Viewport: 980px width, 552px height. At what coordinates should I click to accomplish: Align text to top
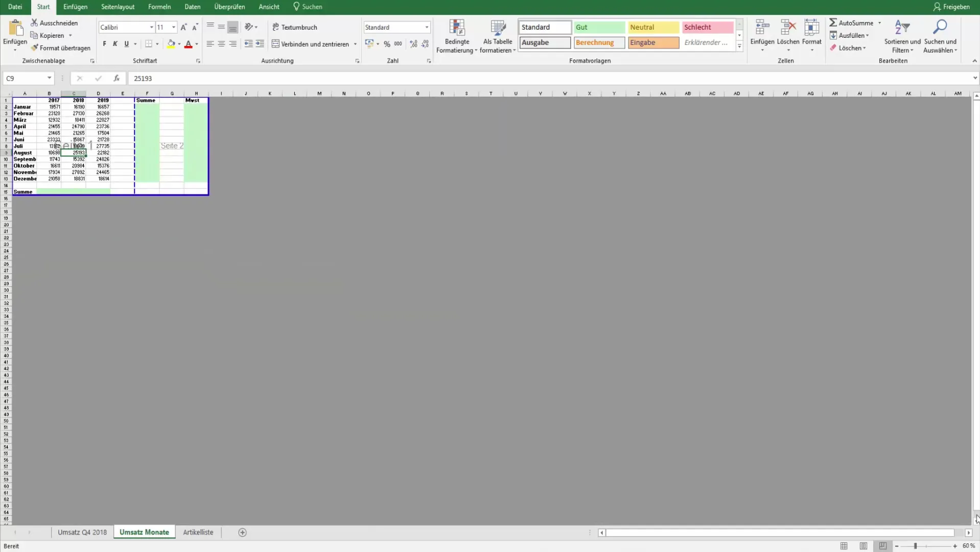(210, 27)
